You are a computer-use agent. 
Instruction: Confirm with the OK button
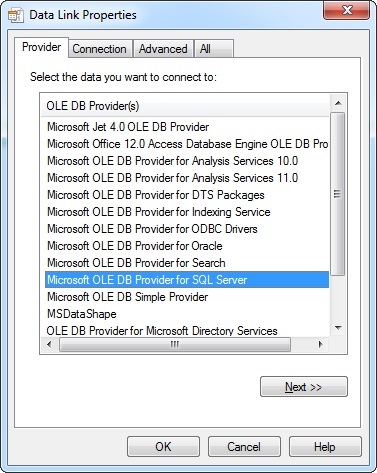(163, 447)
